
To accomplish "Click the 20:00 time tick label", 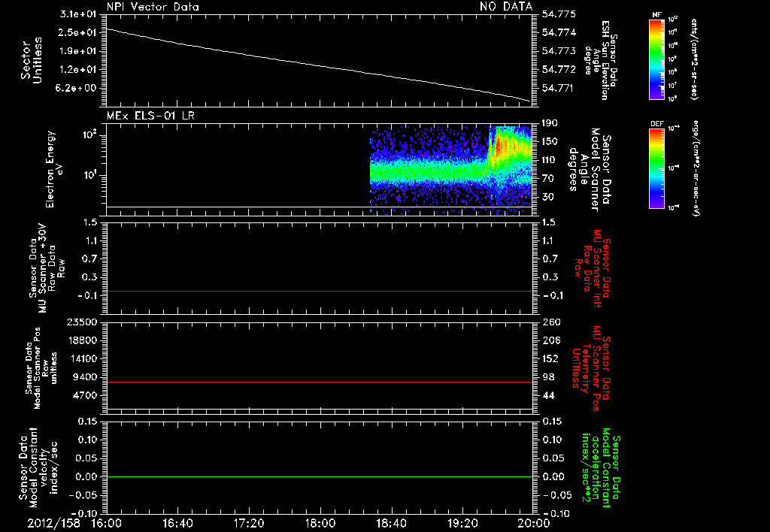I will click(x=534, y=523).
